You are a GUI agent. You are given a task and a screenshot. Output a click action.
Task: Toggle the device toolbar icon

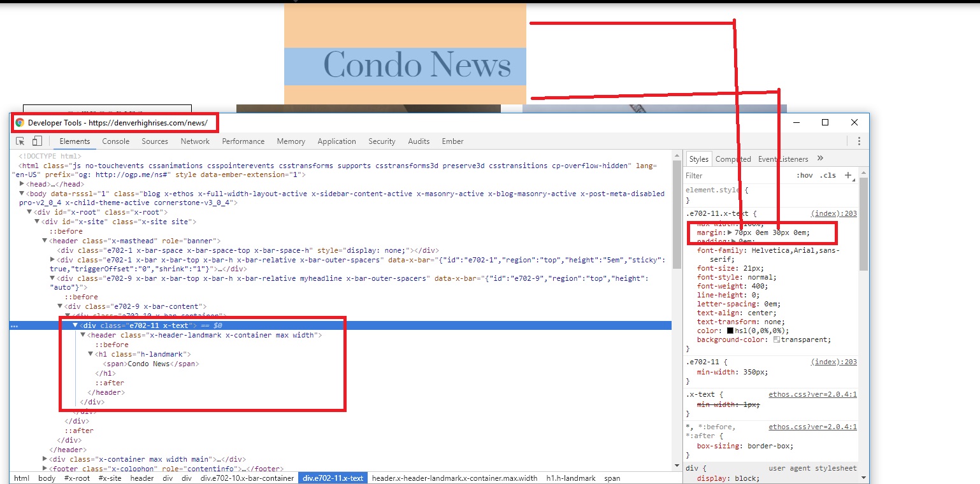tap(37, 141)
